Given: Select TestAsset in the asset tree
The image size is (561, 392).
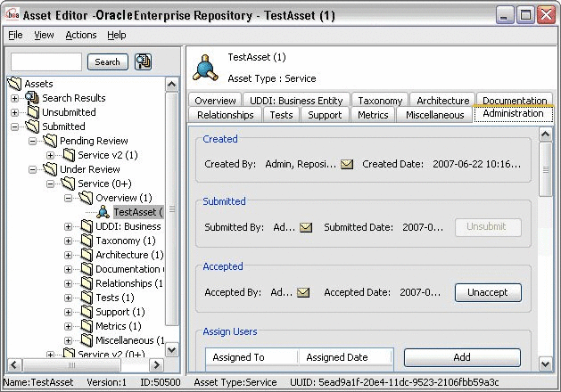Looking at the screenshot, I should pos(138,212).
